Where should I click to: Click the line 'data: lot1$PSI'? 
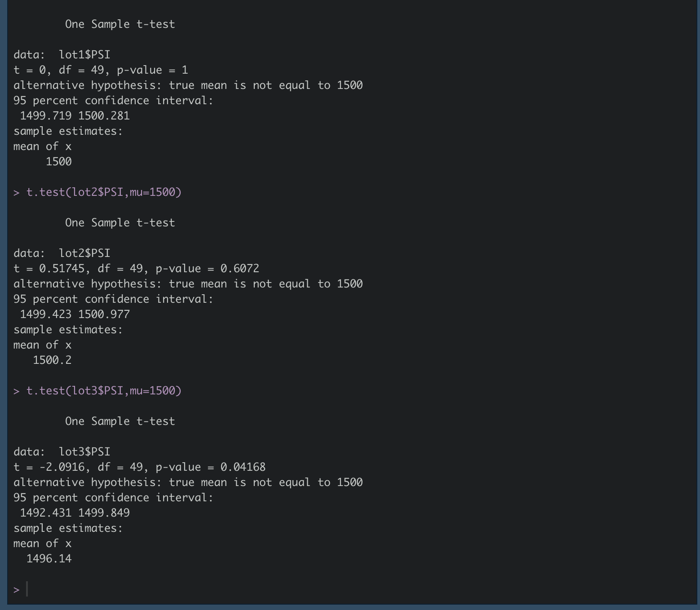click(62, 55)
